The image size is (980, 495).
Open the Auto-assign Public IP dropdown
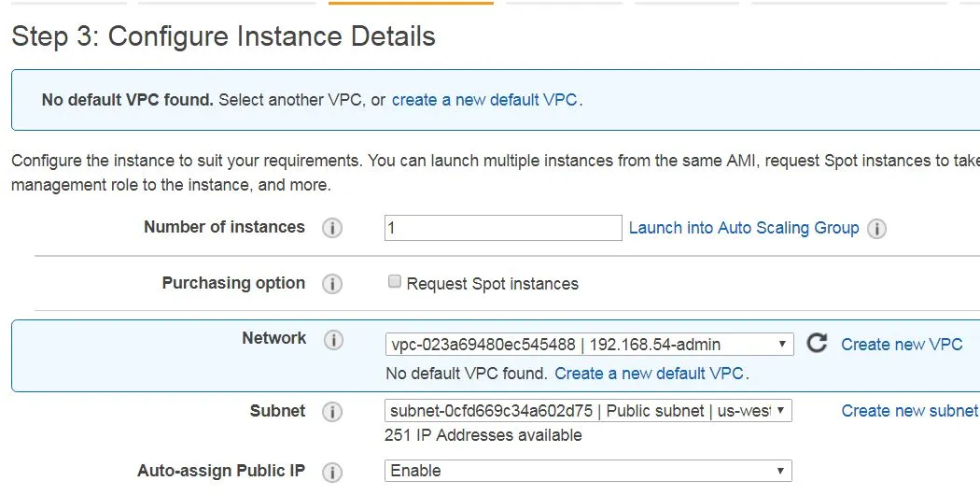pyautogui.click(x=588, y=471)
